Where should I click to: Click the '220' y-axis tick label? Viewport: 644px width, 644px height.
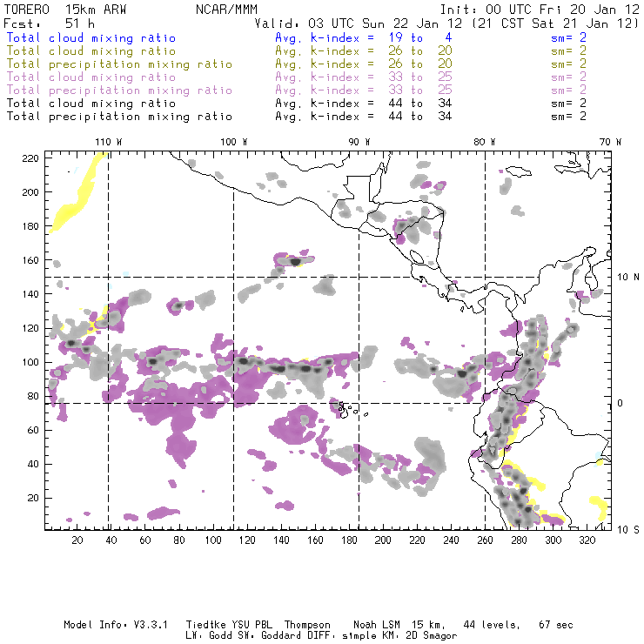pos(30,158)
